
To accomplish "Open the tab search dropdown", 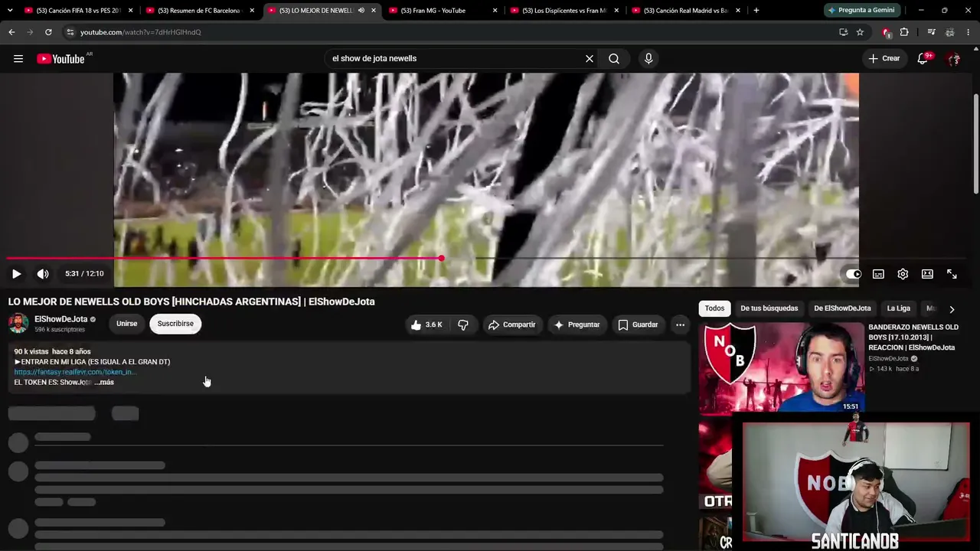I will pyautogui.click(x=10, y=11).
